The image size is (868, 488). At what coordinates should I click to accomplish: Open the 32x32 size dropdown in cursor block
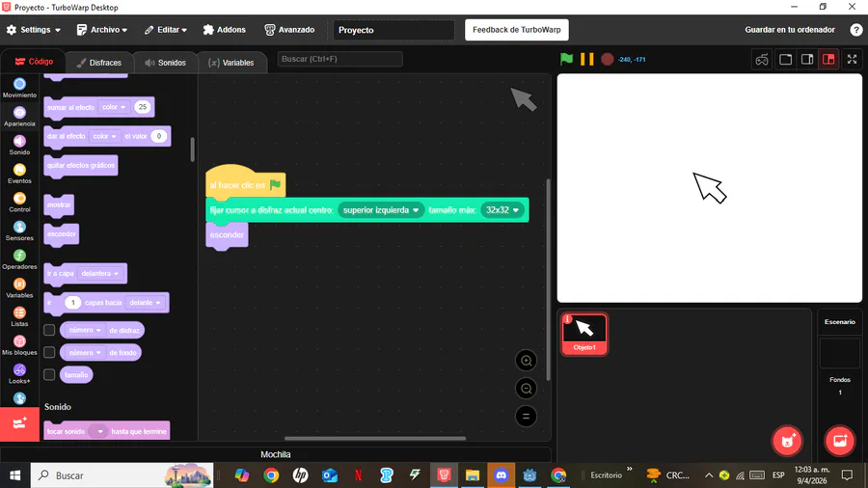pyautogui.click(x=502, y=210)
